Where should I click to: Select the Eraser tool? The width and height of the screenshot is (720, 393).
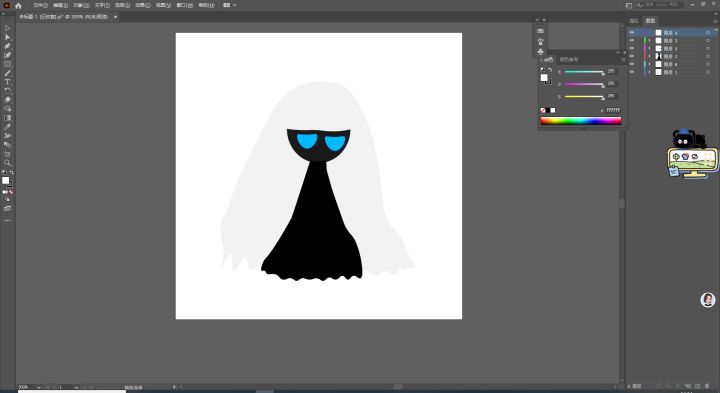pos(7,100)
